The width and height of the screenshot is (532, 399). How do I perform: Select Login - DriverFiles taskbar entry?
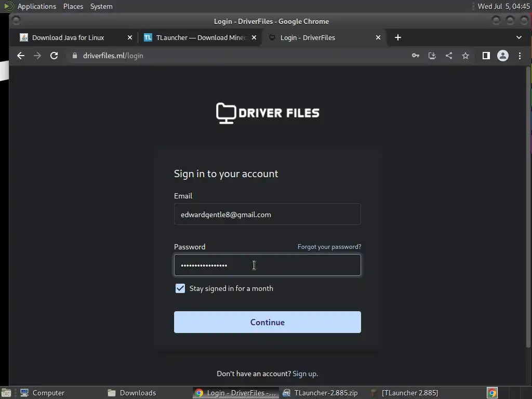click(x=235, y=393)
